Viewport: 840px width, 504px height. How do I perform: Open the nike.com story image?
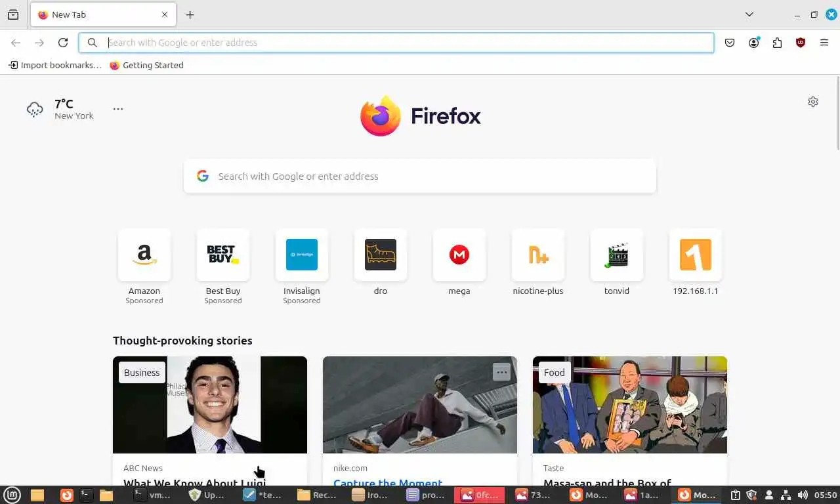[420, 405]
